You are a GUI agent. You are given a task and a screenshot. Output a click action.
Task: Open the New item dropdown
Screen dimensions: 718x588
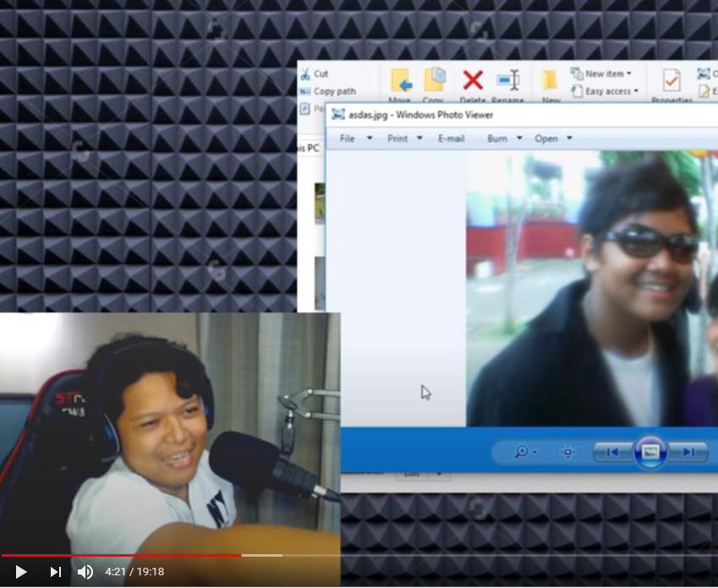601,74
